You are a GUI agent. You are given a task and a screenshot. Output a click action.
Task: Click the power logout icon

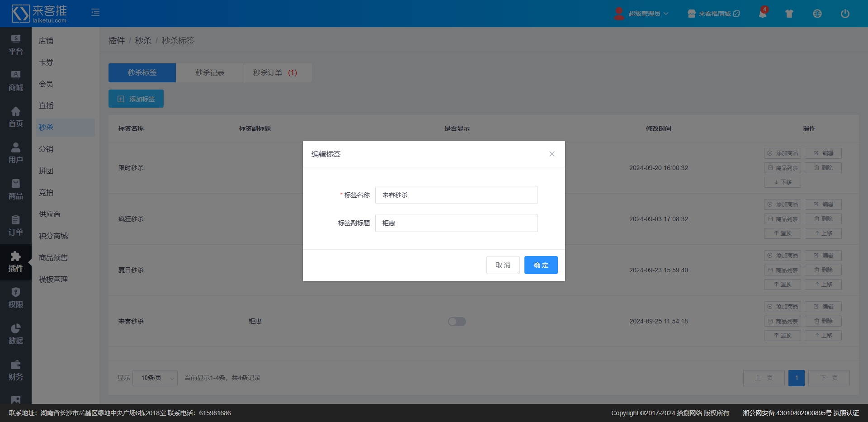pyautogui.click(x=844, y=14)
